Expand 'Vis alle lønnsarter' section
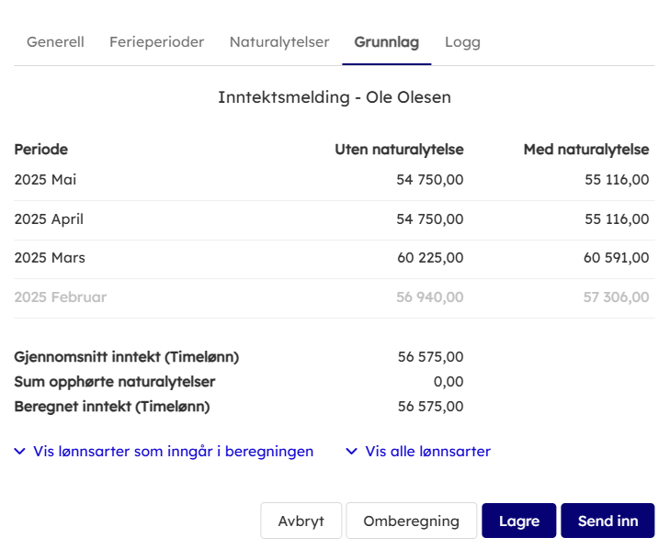The width and height of the screenshot is (670, 549). click(x=418, y=451)
